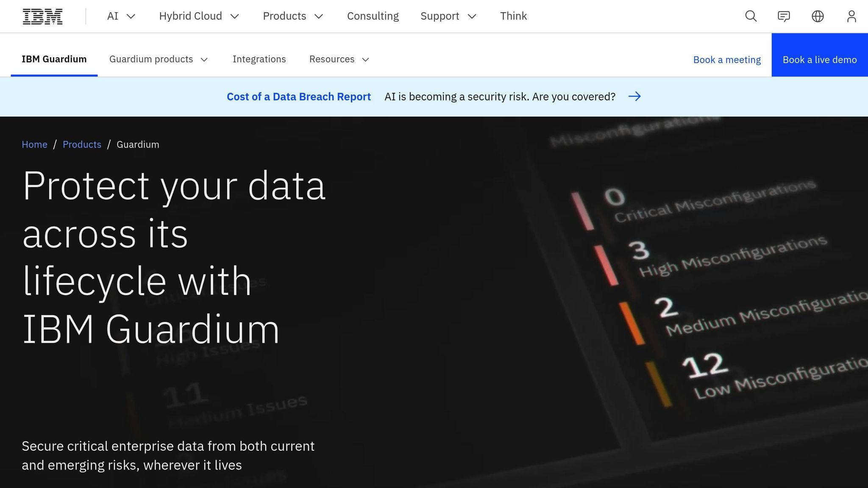
Task: Open the user account icon
Action: coord(851,16)
